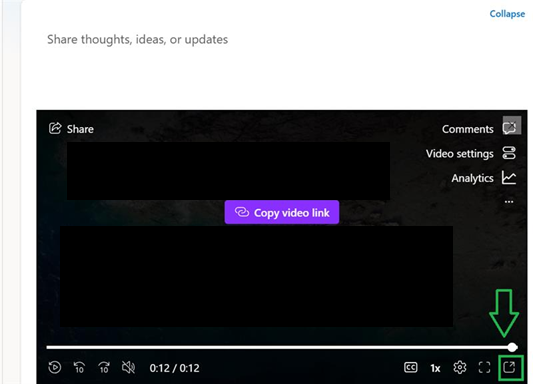
Task: Toggle closed captions
Action: pos(411,367)
